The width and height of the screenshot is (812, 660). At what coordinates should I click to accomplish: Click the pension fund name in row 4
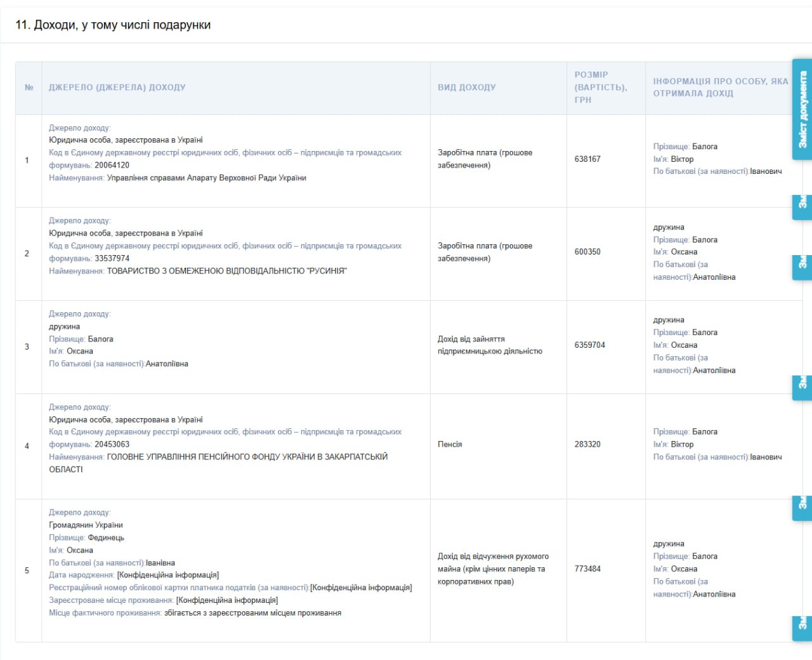(247, 457)
